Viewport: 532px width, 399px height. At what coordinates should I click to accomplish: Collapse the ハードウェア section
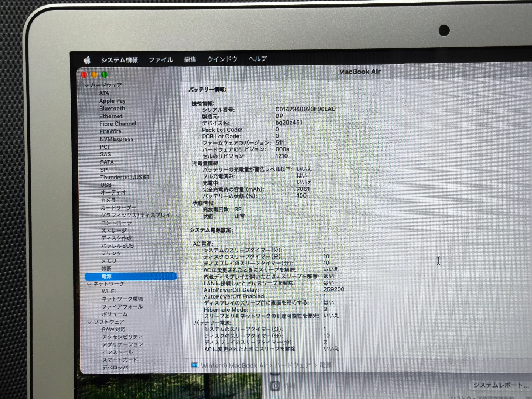86,86
